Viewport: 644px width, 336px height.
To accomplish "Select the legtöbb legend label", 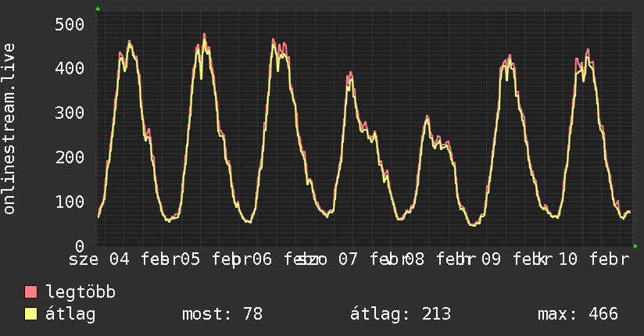I will tap(80, 291).
